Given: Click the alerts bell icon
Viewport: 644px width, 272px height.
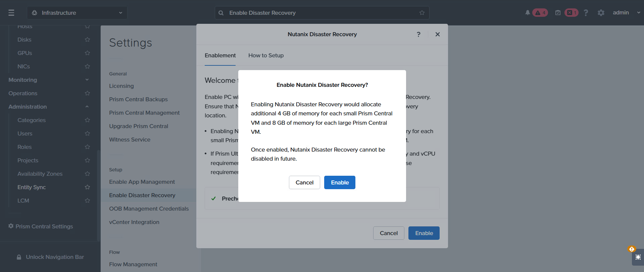Looking at the screenshot, I should (x=528, y=13).
